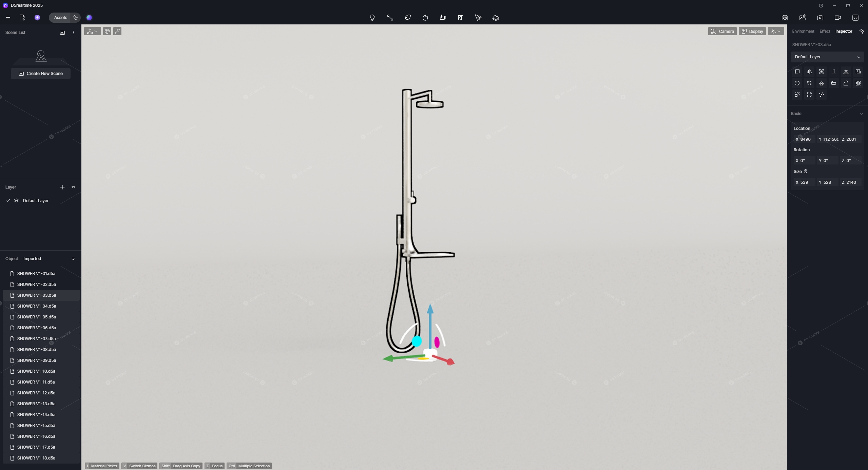Viewport: 868px width, 470px height.
Task: Activate the viewport eyedropper material picker
Action: click(x=117, y=31)
